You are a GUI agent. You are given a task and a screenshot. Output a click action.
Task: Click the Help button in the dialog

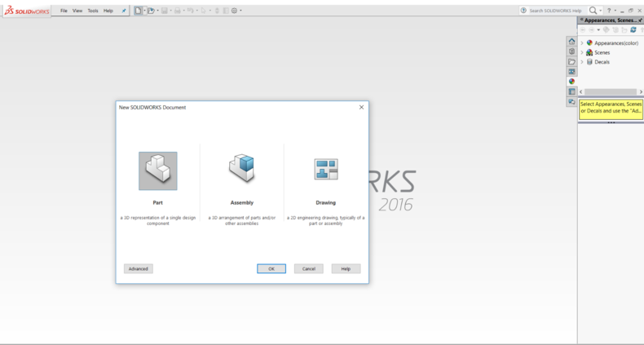coord(346,268)
